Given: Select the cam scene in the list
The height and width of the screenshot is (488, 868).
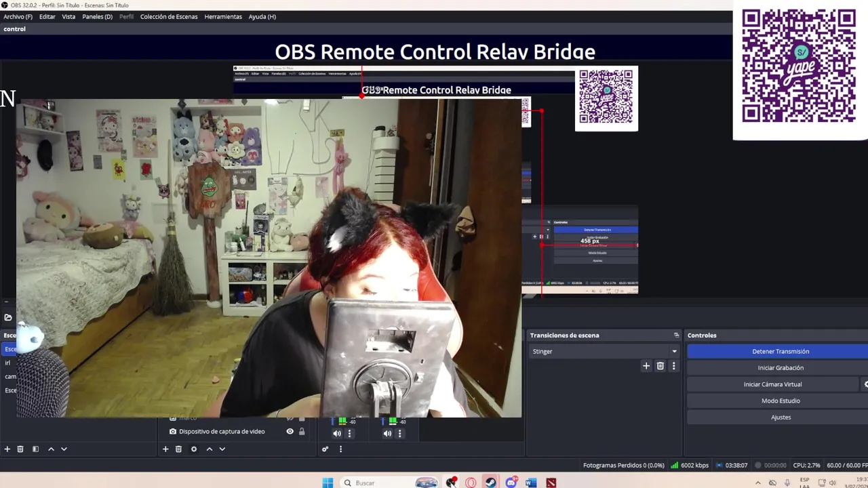Looking at the screenshot, I should pos(9,376).
